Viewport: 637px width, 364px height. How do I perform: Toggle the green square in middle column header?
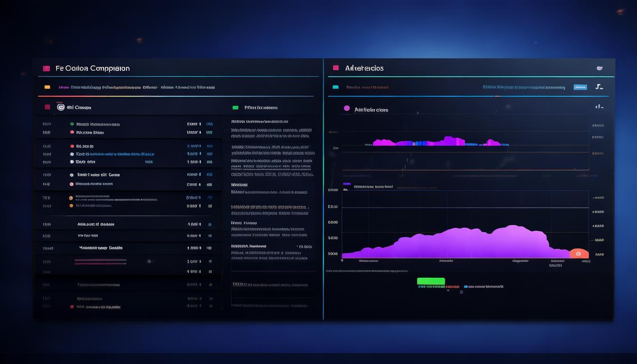(x=235, y=108)
